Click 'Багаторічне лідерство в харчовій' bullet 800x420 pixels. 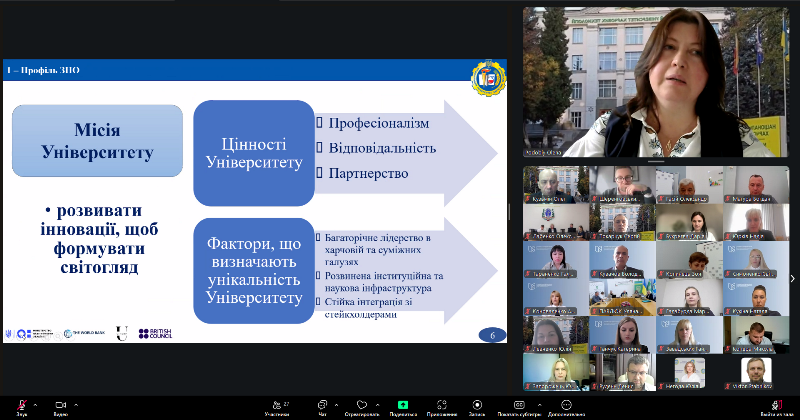[378, 250]
